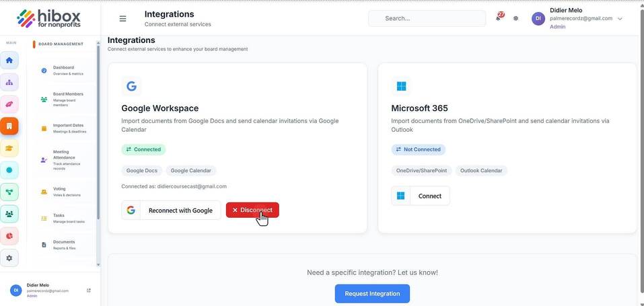644x306 pixels.
Task: Click the sidebar scrollbar down arrow
Action: coord(98,265)
